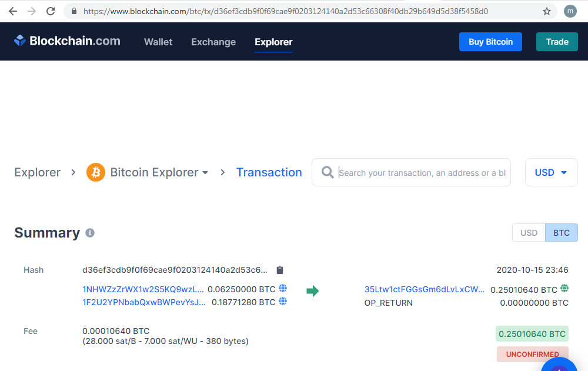Click the green 0.25010640 BTC total badge
Screen dimensions: 588x371
(532, 334)
